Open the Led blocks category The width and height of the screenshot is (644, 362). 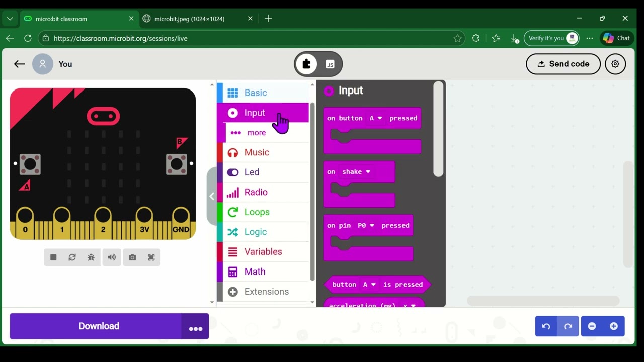point(263,172)
